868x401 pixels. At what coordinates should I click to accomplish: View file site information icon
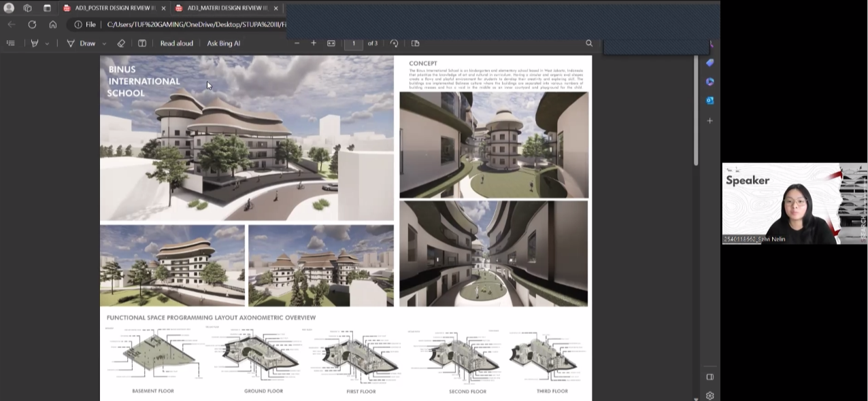tap(78, 24)
